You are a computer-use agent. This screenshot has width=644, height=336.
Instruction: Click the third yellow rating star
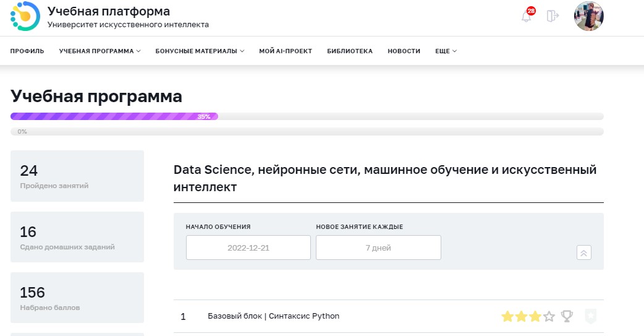pyautogui.click(x=535, y=317)
